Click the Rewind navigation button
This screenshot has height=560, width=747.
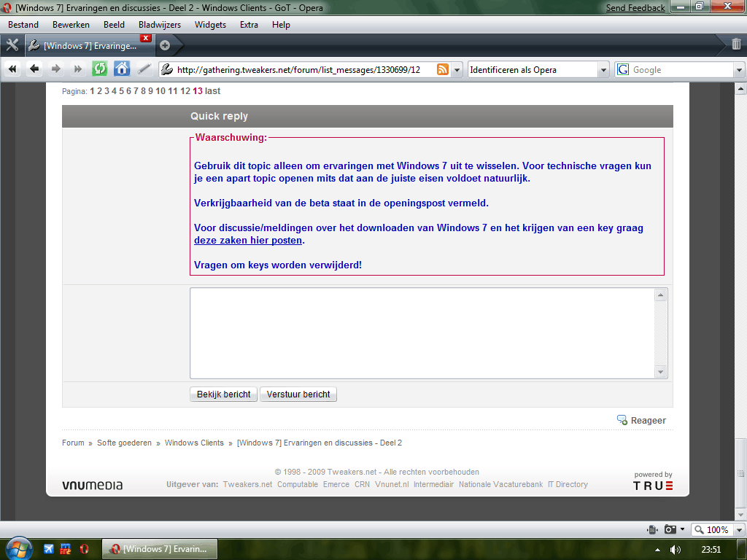coord(12,69)
